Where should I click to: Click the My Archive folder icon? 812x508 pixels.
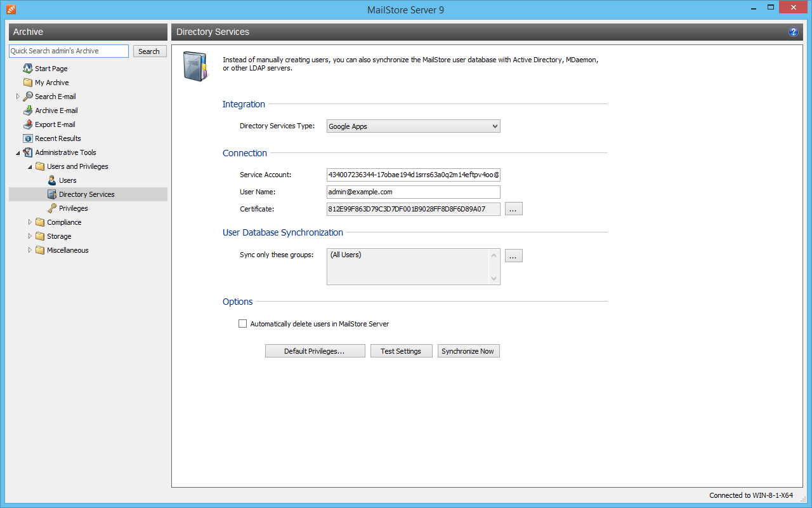pyautogui.click(x=28, y=83)
